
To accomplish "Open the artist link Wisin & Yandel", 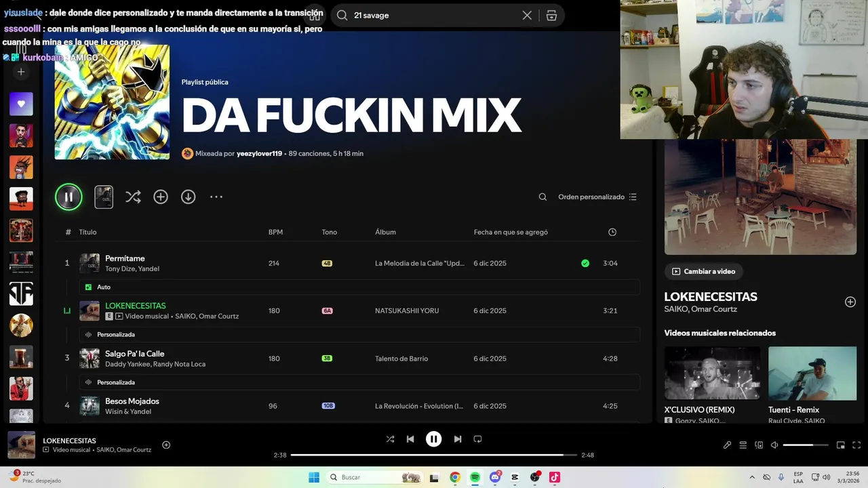I will 128,412.
